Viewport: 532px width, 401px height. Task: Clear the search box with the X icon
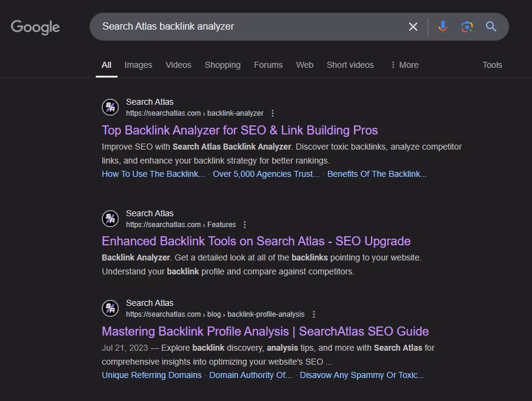pos(413,27)
